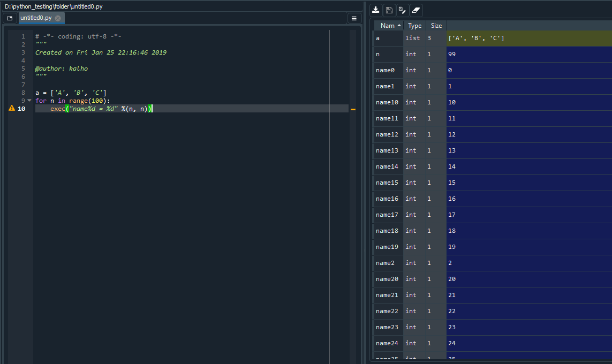Select the value 99 of variable n

452,55
